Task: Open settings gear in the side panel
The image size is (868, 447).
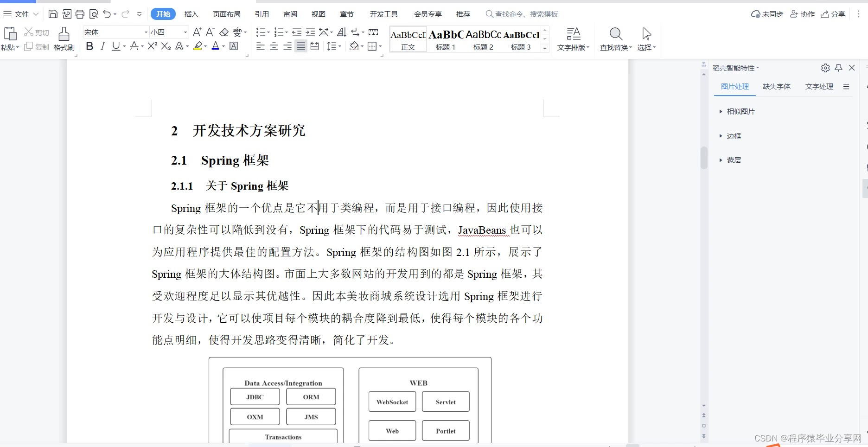Action: pos(825,68)
